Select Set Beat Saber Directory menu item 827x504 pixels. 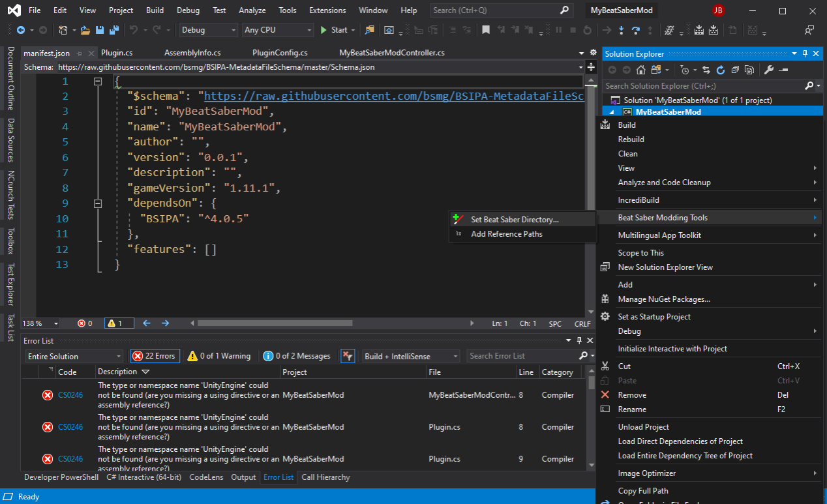[x=515, y=220]
